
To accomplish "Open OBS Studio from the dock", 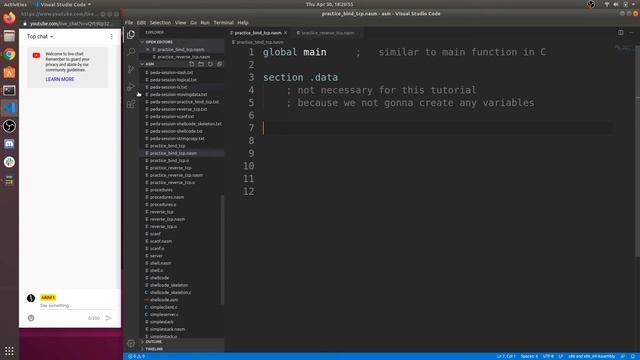I will 9,126.
